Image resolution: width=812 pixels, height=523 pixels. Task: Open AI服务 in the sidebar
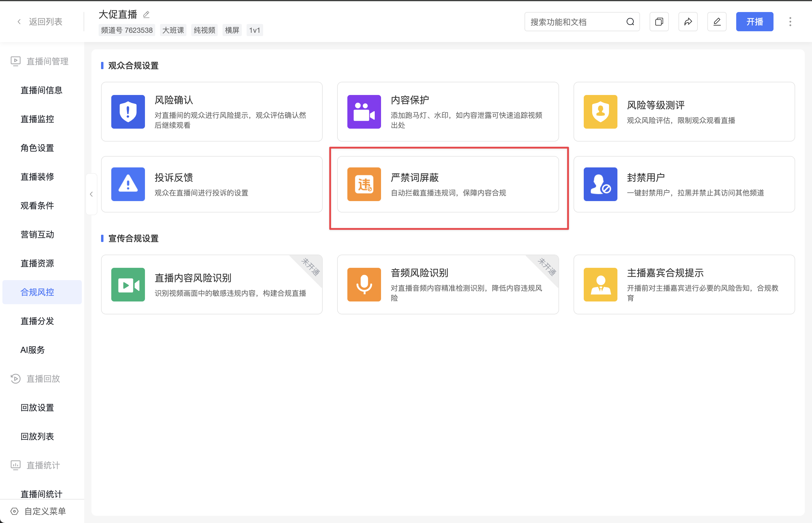[x=42, y=350]
